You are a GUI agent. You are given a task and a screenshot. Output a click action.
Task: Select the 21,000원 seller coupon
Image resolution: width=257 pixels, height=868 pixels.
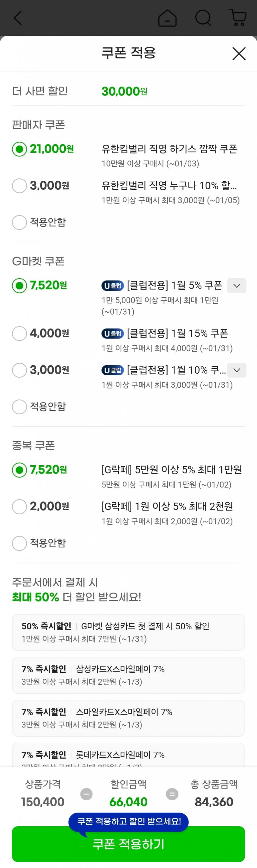point(20,149)
